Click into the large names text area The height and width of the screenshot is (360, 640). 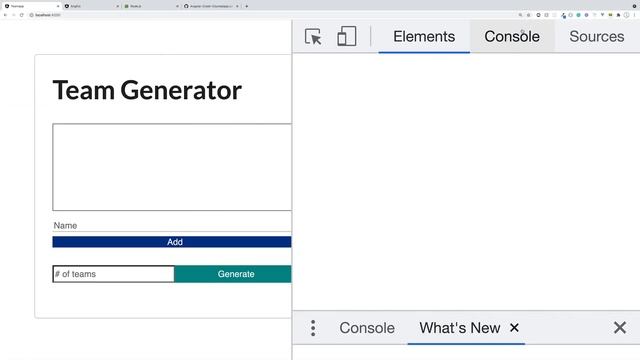point(172,167)
